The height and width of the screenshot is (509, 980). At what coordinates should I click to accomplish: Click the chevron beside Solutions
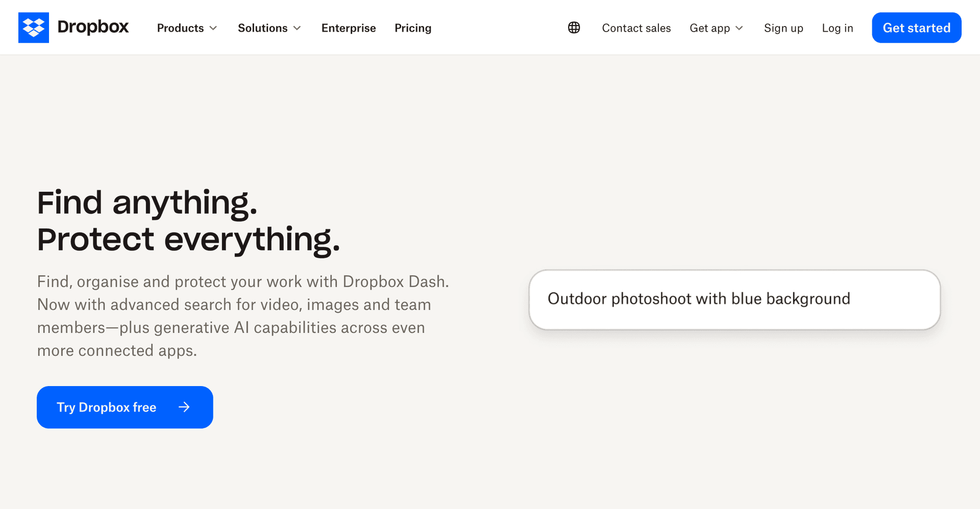(298, 29)
